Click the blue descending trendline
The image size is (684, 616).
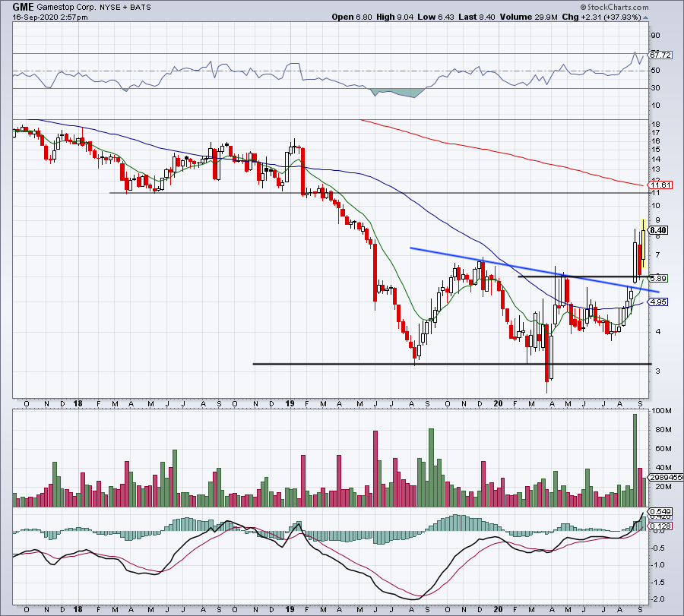click(x=534, y=270)
